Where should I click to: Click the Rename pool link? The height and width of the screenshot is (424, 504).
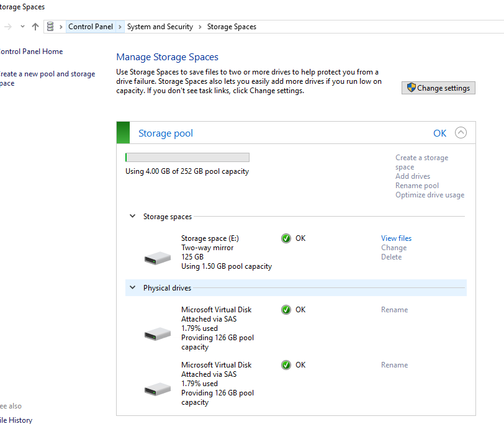[417, 186]
